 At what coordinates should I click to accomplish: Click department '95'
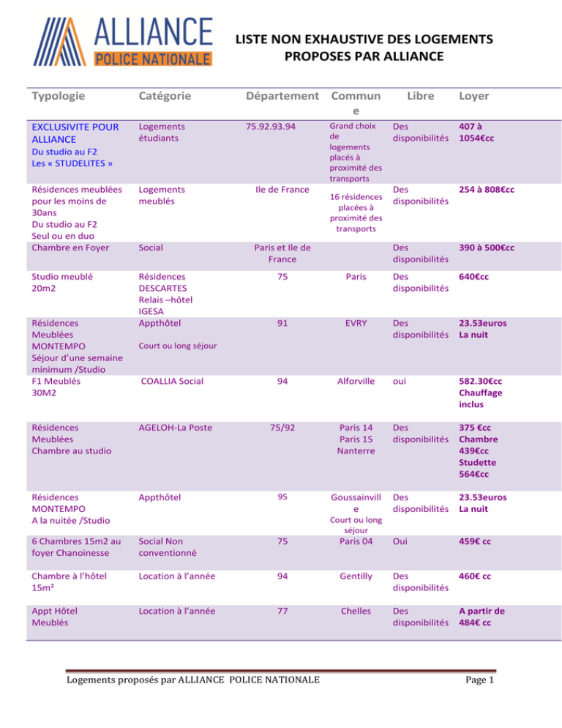(282, 497)
